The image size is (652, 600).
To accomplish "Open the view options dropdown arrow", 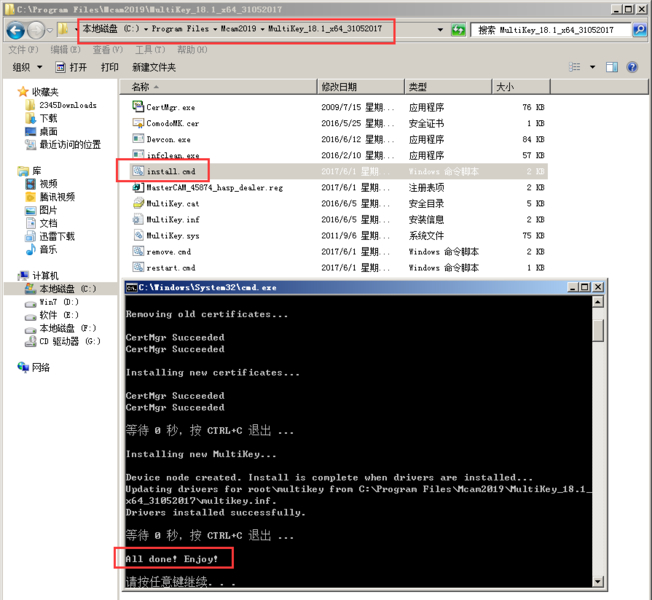I will click(x=592, y=67).
